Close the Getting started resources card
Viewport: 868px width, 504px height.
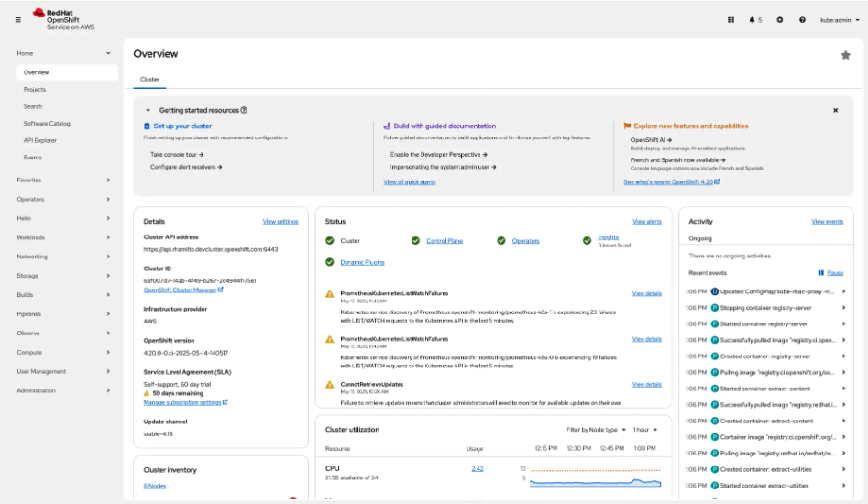click(x=835, y=110)
